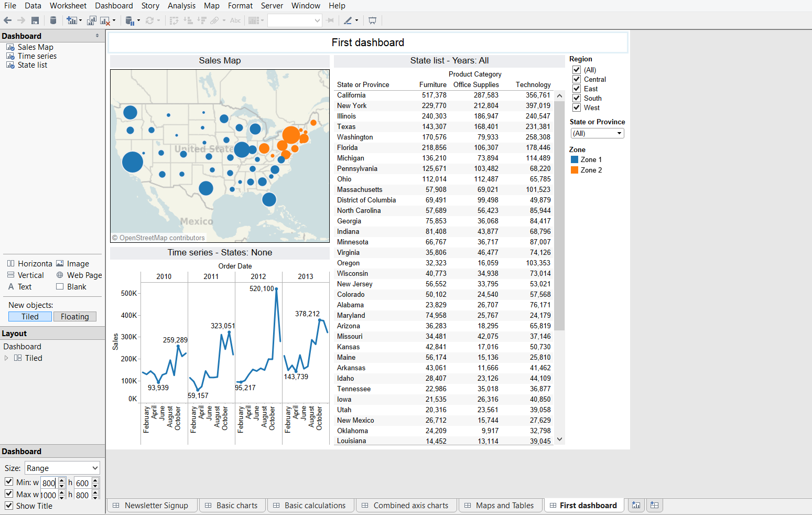Toggle the Max size checkbox

tap(9, 493)
